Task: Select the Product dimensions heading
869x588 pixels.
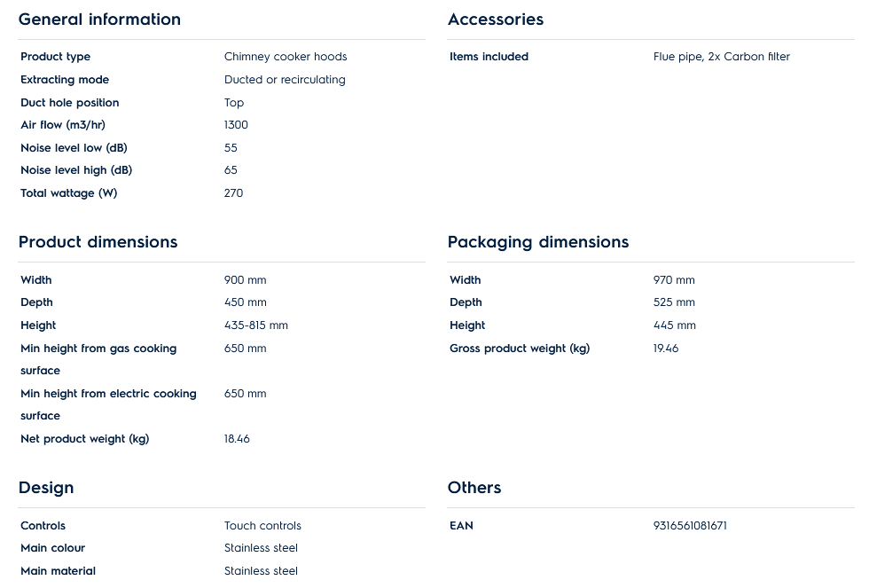Action: 98,242
